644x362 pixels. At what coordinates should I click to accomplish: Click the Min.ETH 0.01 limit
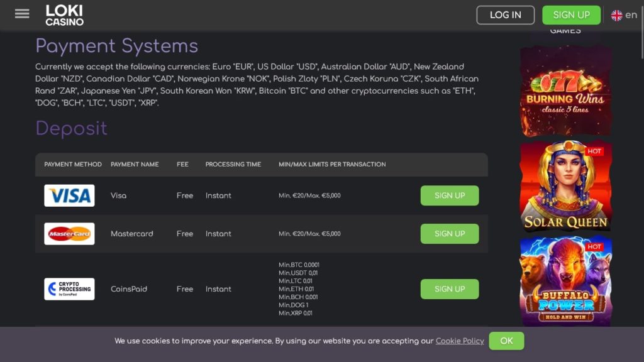[296, 289]
